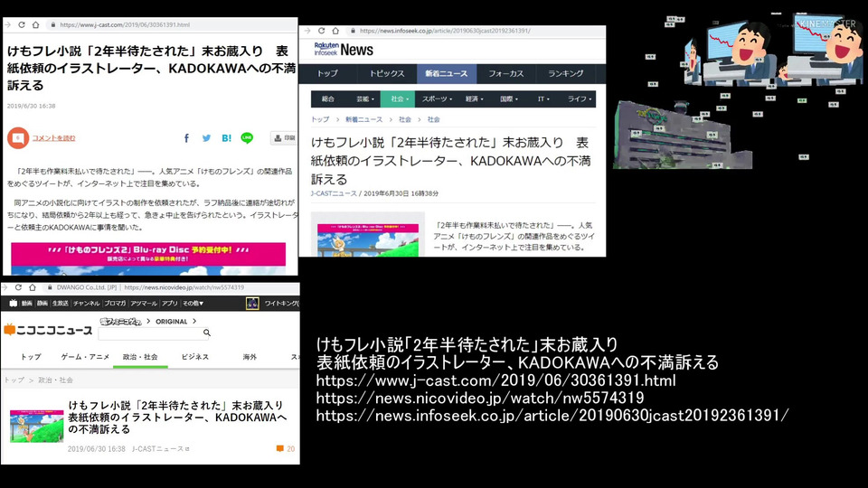868x488 pixels.
Task: Select the 新着ニュース tab on Infoseek
Action: coord(446,73)
